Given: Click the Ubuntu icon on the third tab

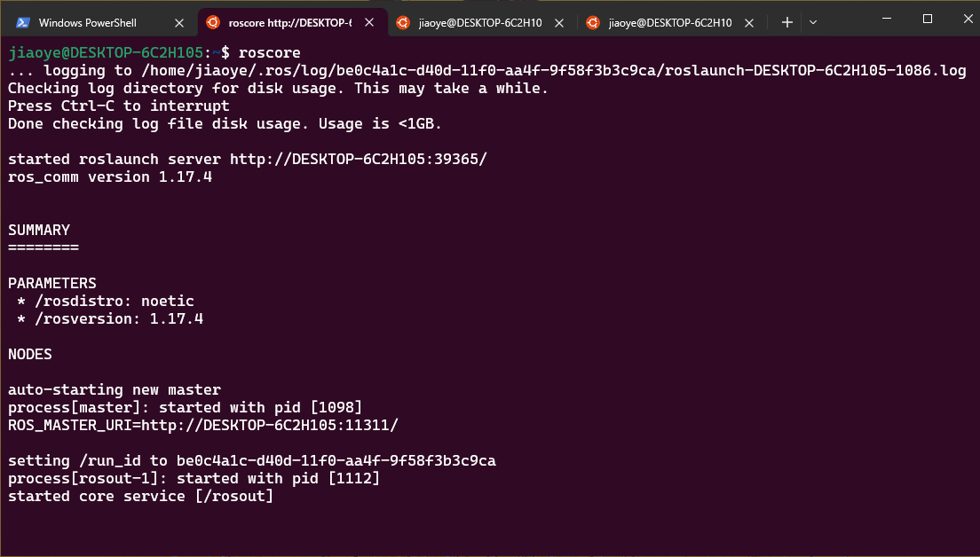Looking at the screenshot, I should pyautogui.click(x=403, y=23).
